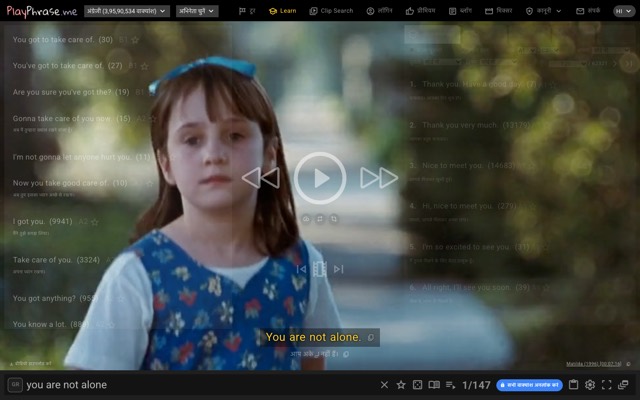Open the blog menu item
Viewport: 640px width, 400px height.
(x=460, y=11)
